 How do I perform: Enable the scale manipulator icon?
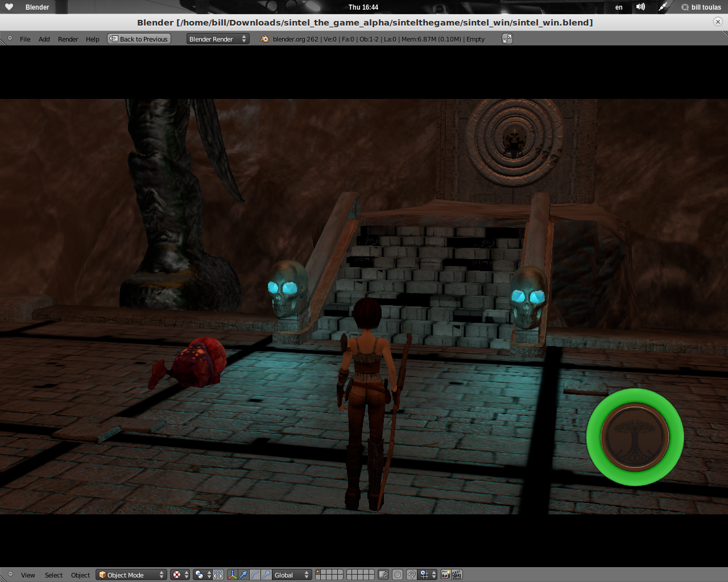pos(266,575)
